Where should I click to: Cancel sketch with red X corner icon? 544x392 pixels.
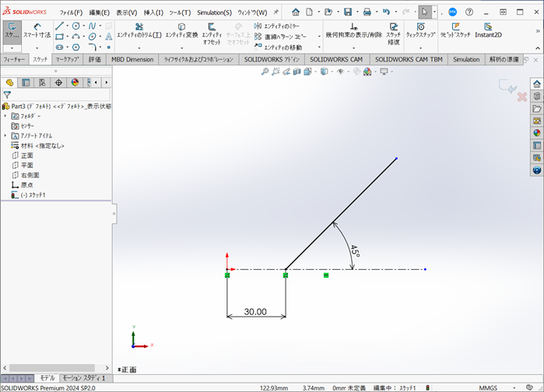[x=522, y=96]
